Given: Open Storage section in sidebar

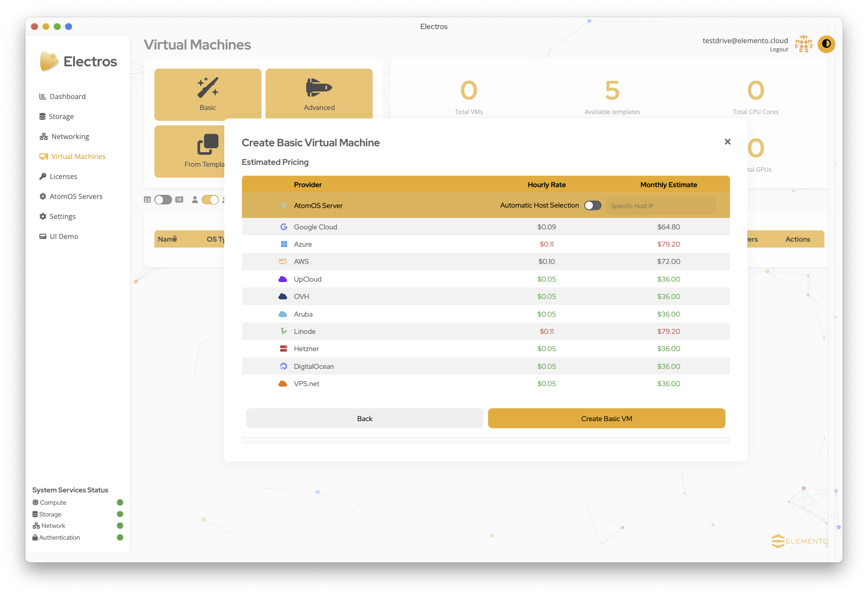Looking at the screenshot, I should (56, 116).
